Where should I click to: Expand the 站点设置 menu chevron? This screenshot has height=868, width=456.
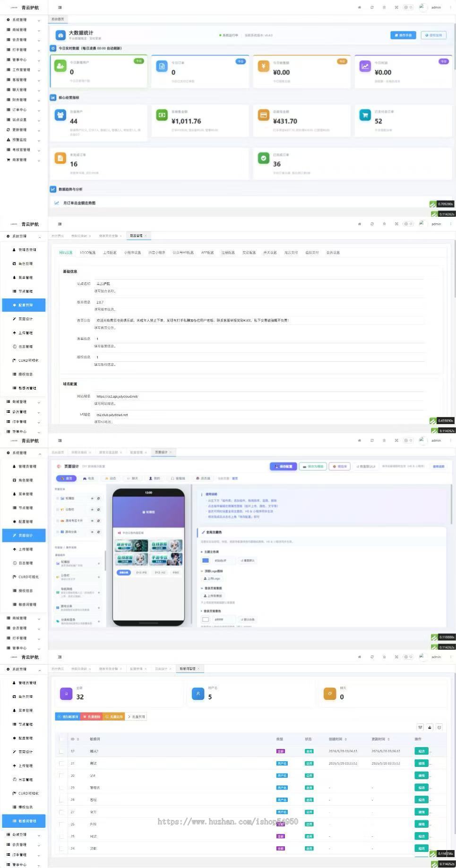click(39, 120)
